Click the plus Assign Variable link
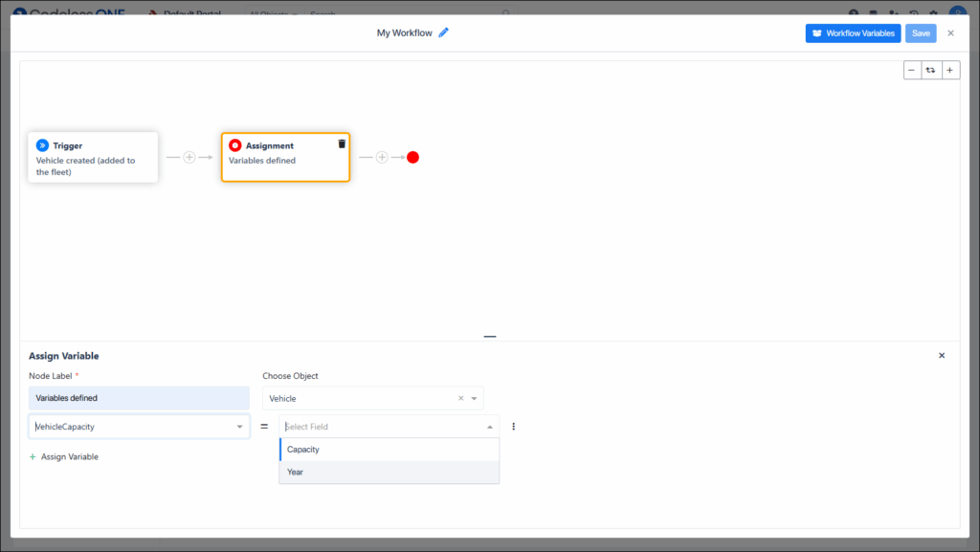980x552 pixels. click(x=64, y=456)
